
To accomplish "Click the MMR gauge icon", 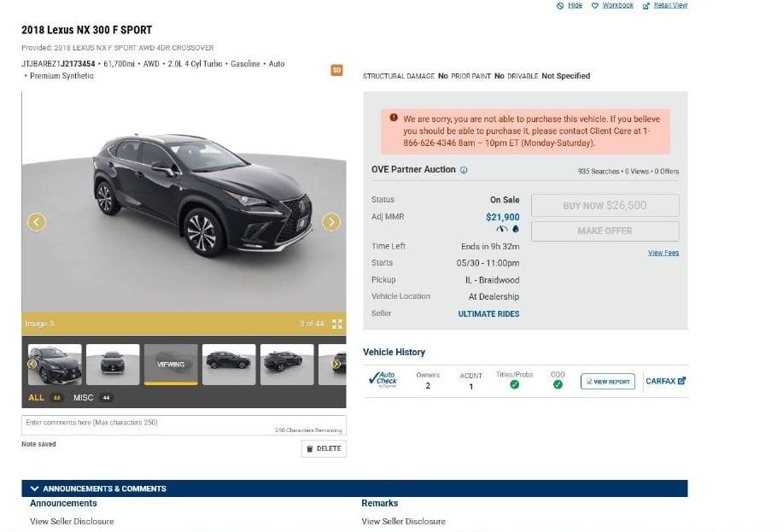I will coord(502,229).
